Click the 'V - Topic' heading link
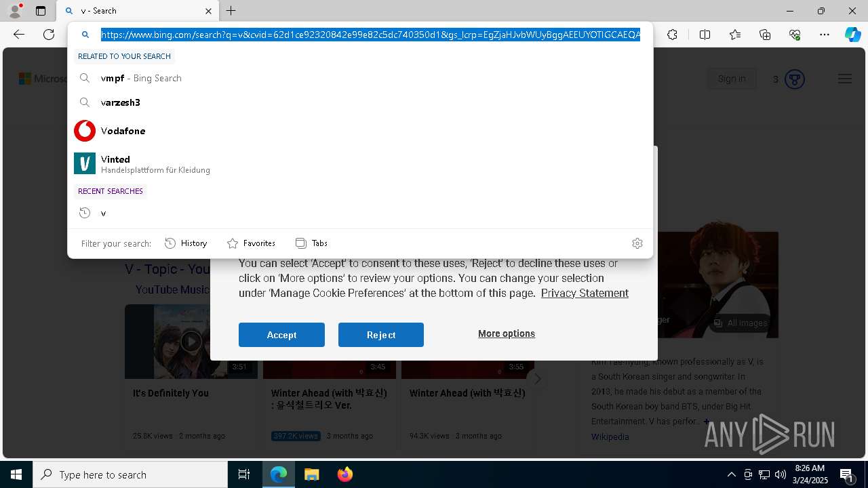The width and height of the screenshot is (868, 488). [x=167, y=269]
